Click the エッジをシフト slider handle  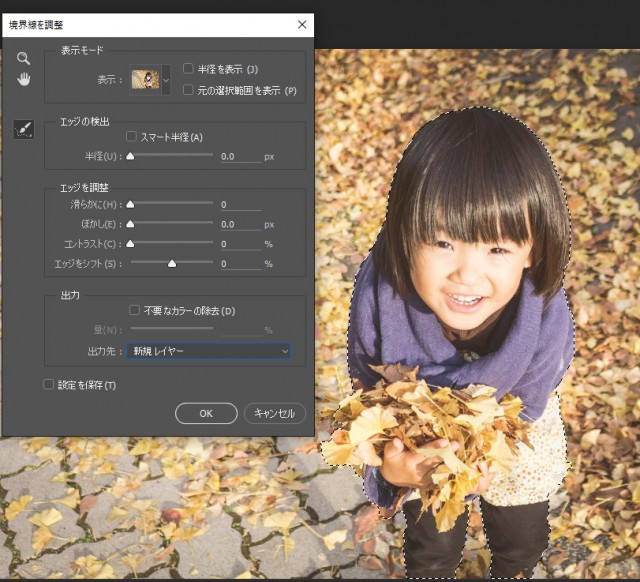(172, 264)
